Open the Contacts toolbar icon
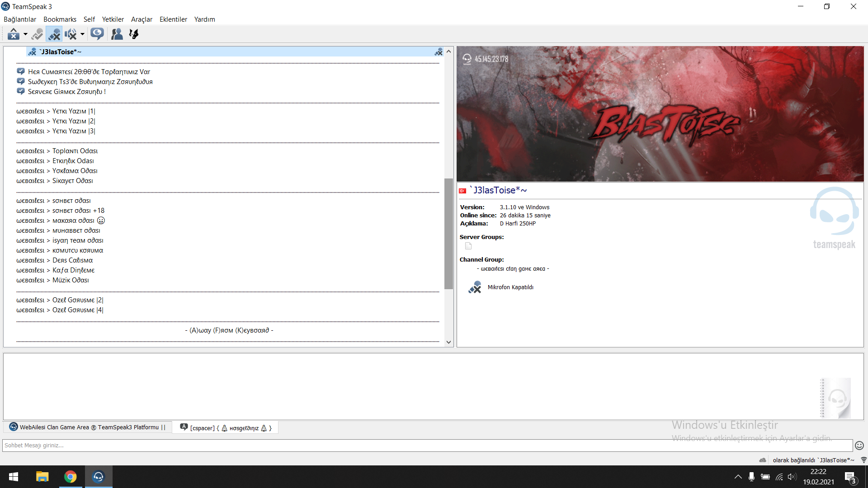The height and width of the screenshot is (488, 868). coord(117,34)
